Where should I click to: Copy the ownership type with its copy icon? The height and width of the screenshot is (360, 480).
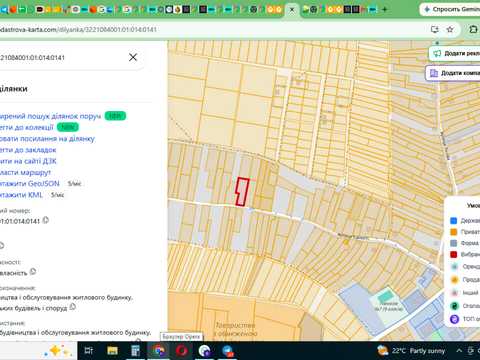tap(33, 272)
